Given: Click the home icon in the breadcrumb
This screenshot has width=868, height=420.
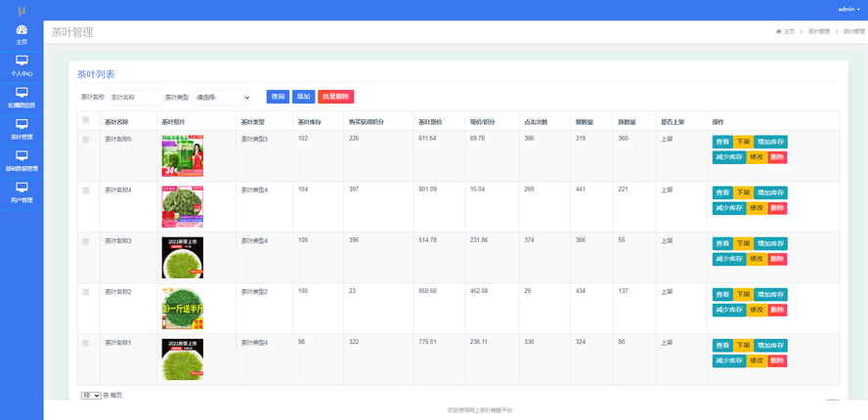Looking at the screenshot, I should tap(779, 31).
